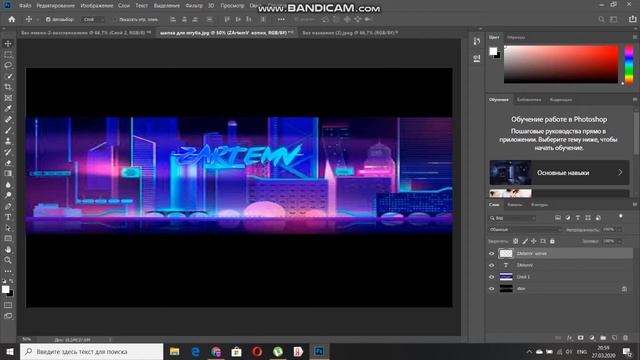The image size is (640, 360).
Task: Change screen mode from the toolbox
Action: click(x=8, y=316)
